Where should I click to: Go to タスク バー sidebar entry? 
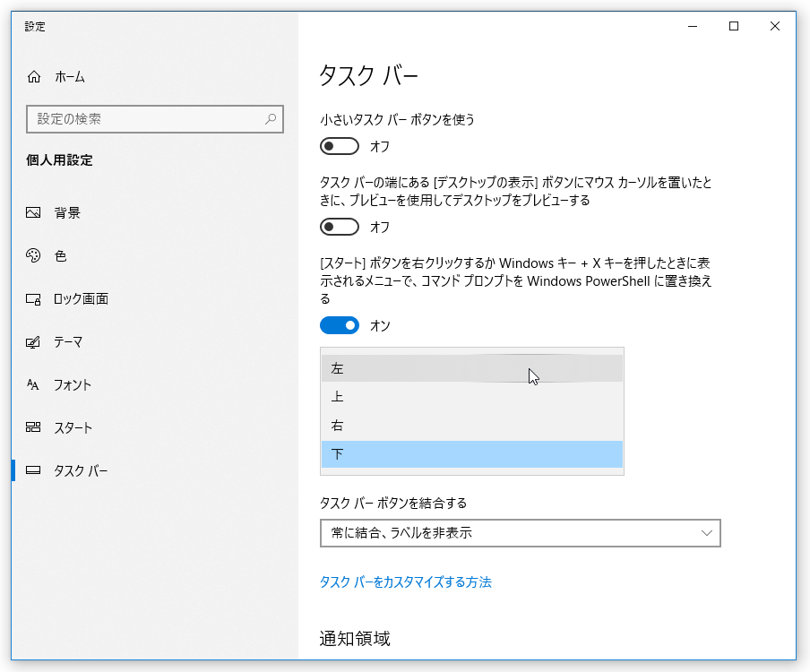(81, 470)
